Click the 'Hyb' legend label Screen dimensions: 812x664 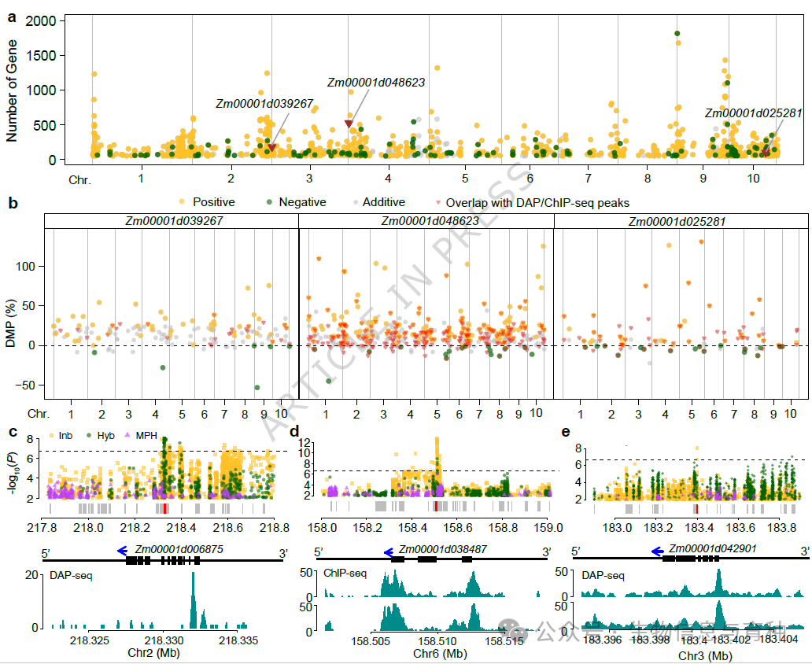pyautogui.click(x=105, y=436)
